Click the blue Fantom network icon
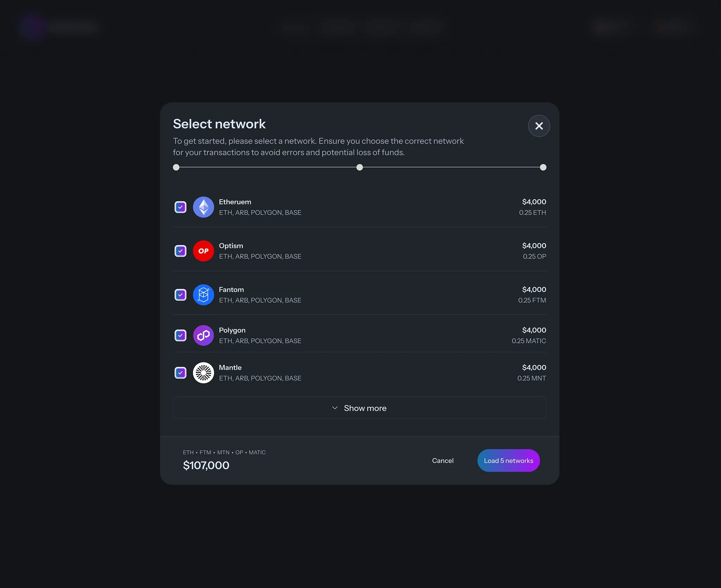Image resolution: width=721 pixels, height=588 pixels. [203, 295]
